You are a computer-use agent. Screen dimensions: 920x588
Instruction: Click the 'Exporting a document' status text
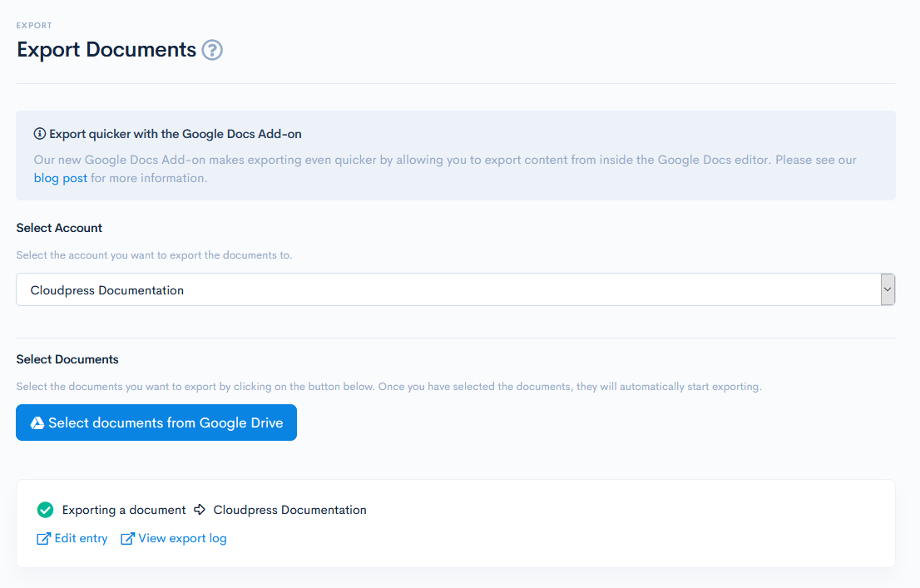[x=124, y=510]
